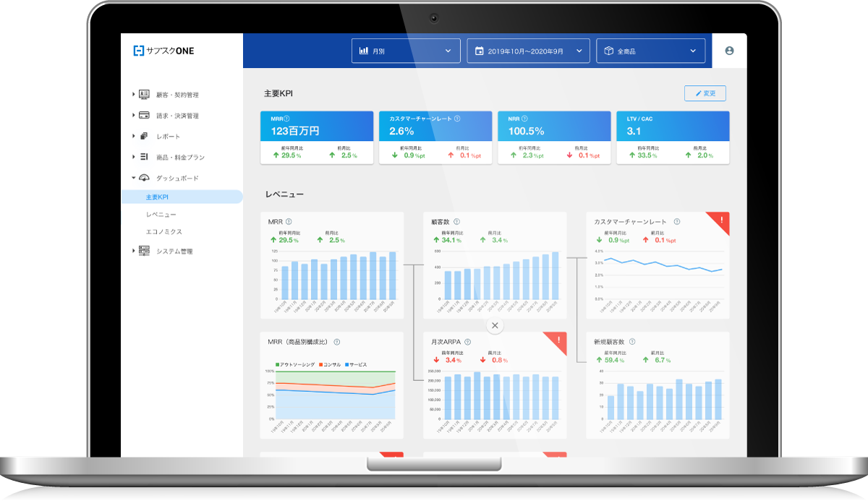
Task: Open the 月別 period dropdown
Action: [x=406, y=51]
